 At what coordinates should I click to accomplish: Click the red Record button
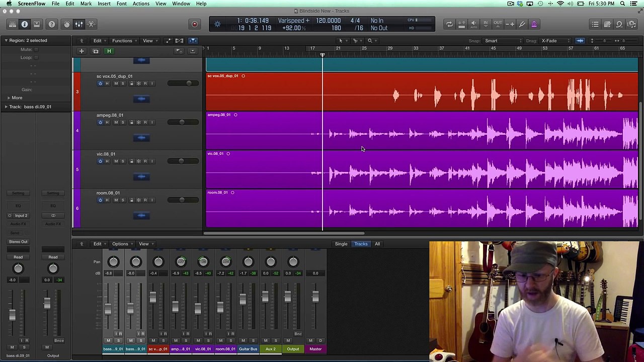(x=195, y=24)
